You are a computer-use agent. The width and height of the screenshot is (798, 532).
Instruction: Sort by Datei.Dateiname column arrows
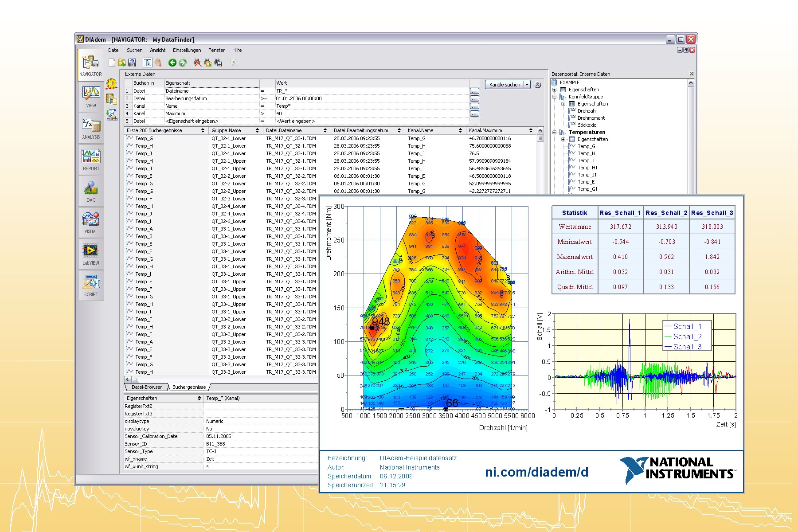(x=325, y=130)
